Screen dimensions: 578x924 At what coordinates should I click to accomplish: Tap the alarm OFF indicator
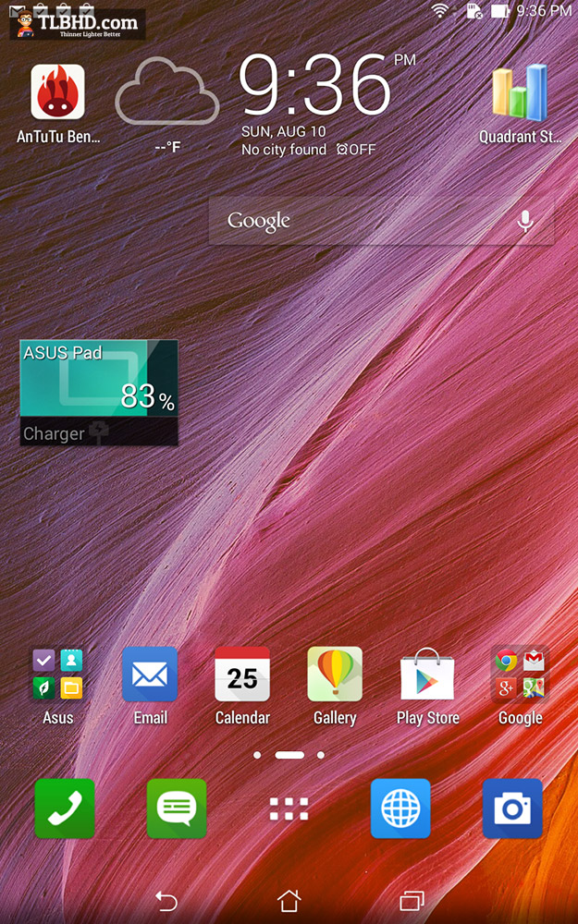coord(356,150)
